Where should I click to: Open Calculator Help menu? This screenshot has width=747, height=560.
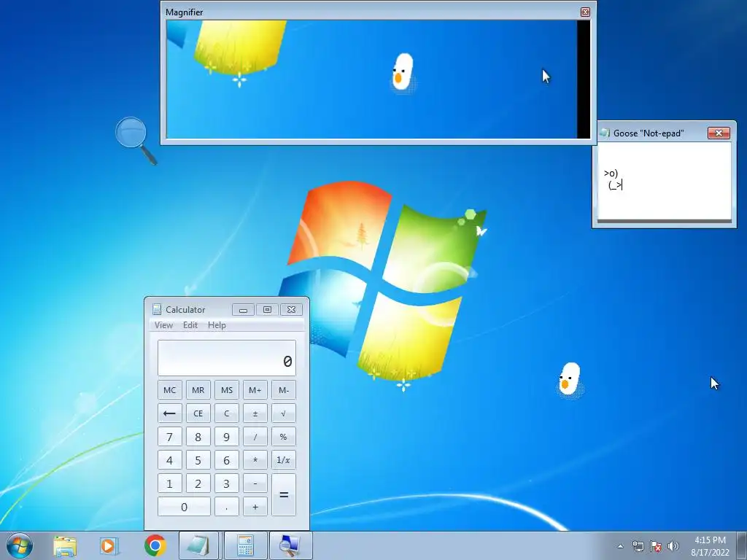point(217,325)
